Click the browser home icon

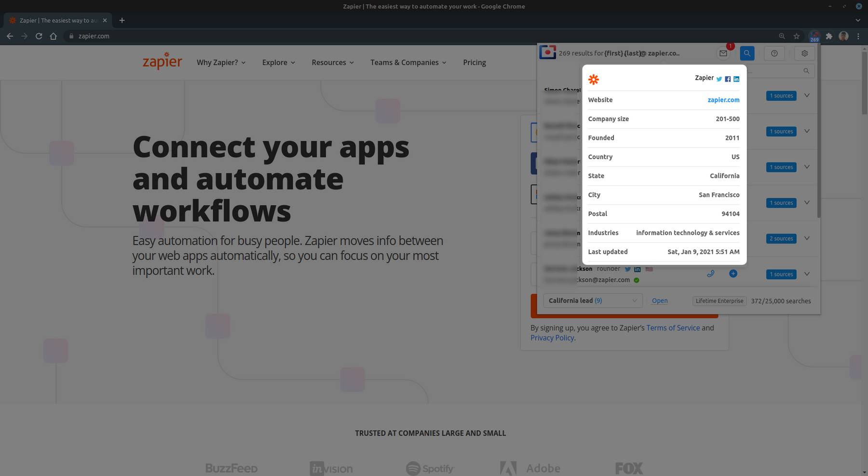[54, 36]
